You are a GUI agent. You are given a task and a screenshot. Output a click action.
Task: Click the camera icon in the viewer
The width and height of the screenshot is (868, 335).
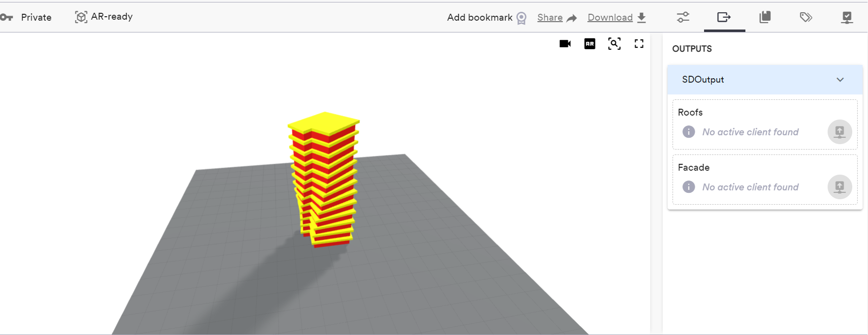tap(565, 44)
